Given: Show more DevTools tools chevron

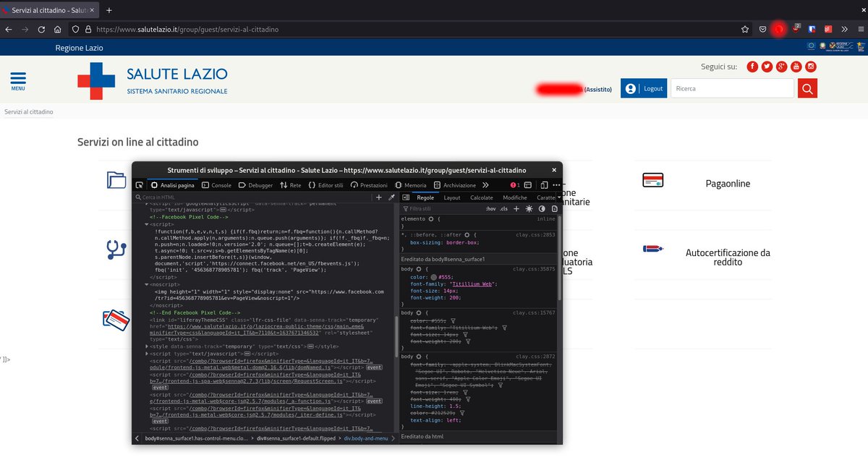Looking at the screenshot, I should point(485,185).
